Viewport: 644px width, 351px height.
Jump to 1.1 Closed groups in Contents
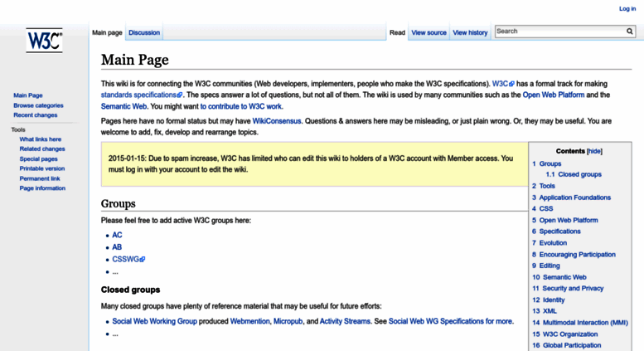pyautogui.click(x=574, y=174)
